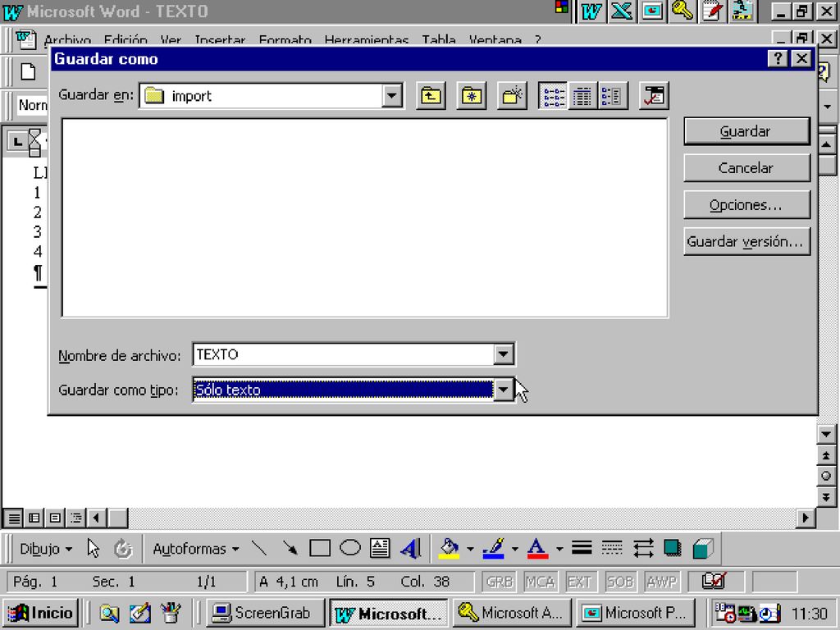
Task: Open the Autoformas dropdown
Action: [x=196, y=549]
